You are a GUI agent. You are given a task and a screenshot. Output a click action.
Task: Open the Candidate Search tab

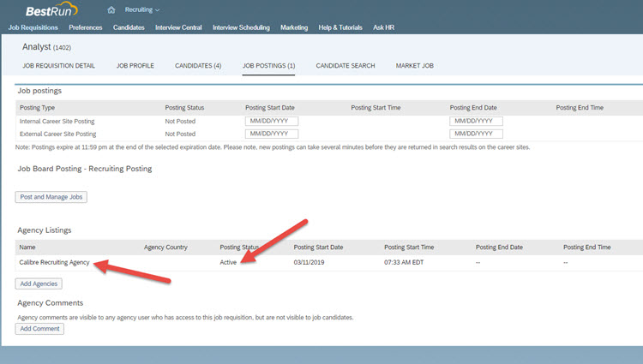[346, 65]
